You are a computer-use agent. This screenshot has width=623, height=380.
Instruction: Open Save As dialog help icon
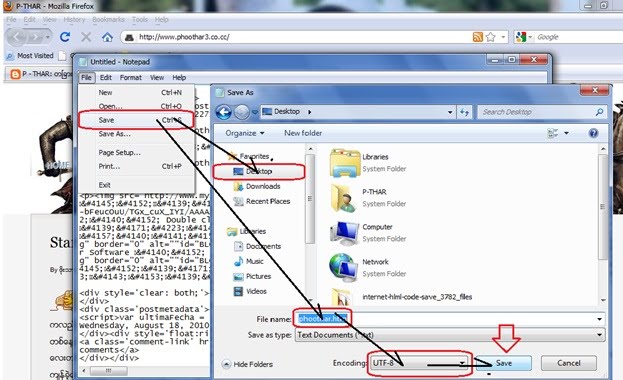click(593, 133)
